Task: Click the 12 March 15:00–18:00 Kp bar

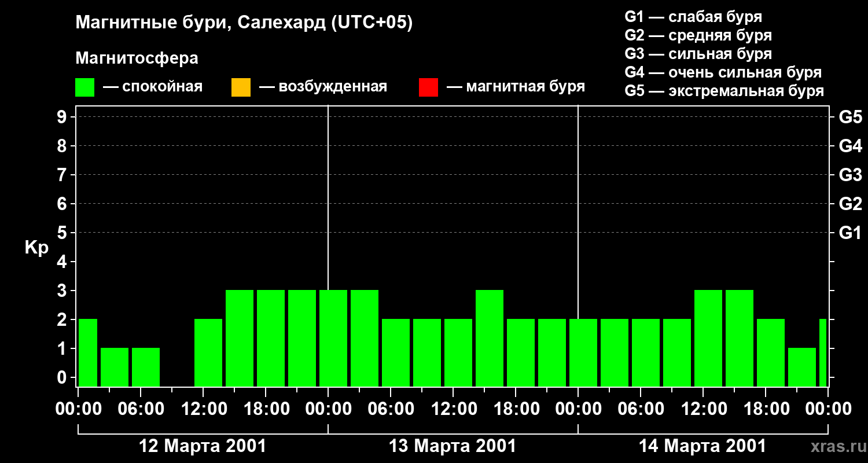Action: (x=240, y=338)
